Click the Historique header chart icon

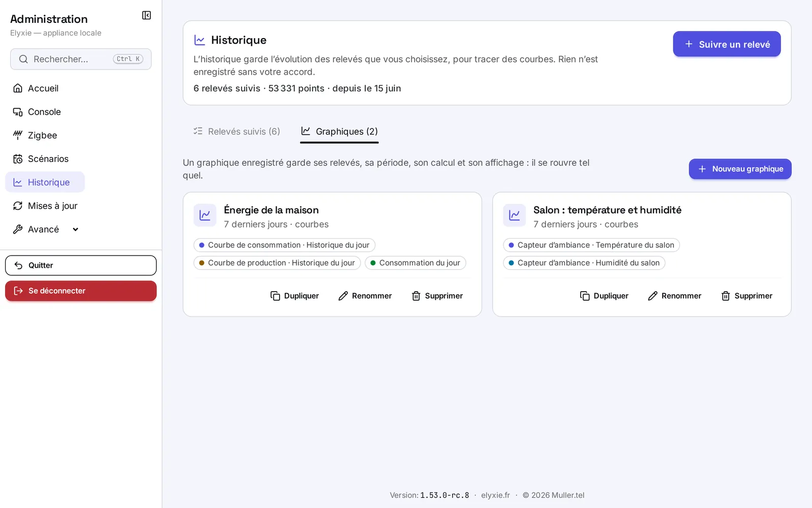[199, 40]
